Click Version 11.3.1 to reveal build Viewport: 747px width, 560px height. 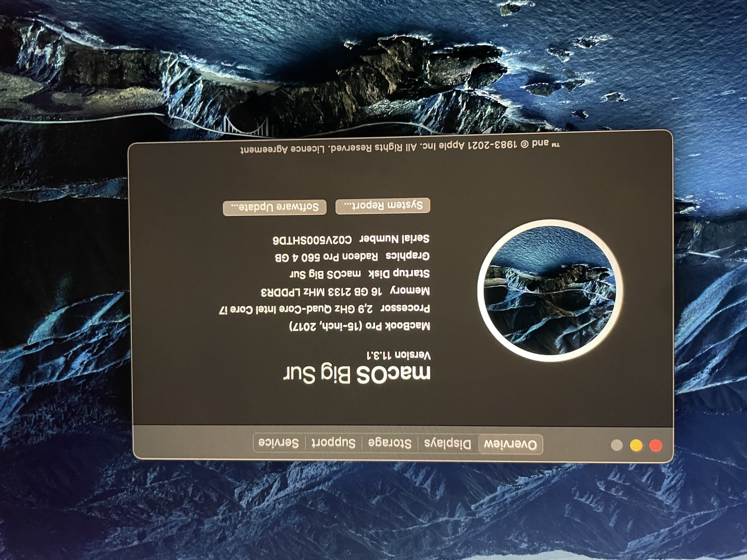tap(399, 355)
